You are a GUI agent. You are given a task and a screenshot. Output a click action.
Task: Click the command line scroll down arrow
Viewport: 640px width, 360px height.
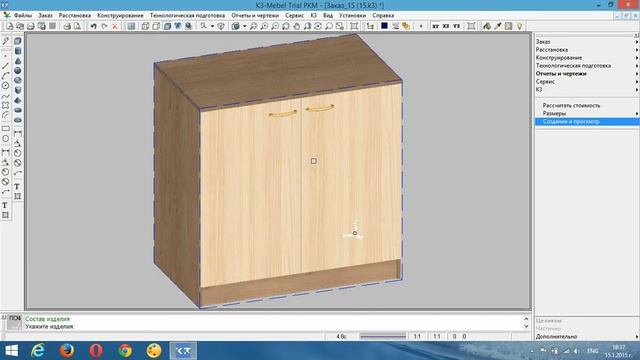(x=526, y=327)
